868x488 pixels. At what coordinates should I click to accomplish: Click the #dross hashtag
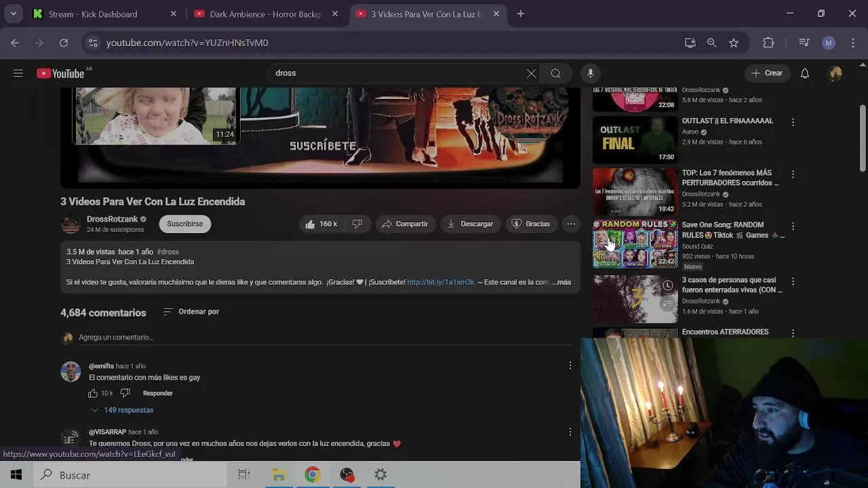pyautogui.click(x=168, y=251)
